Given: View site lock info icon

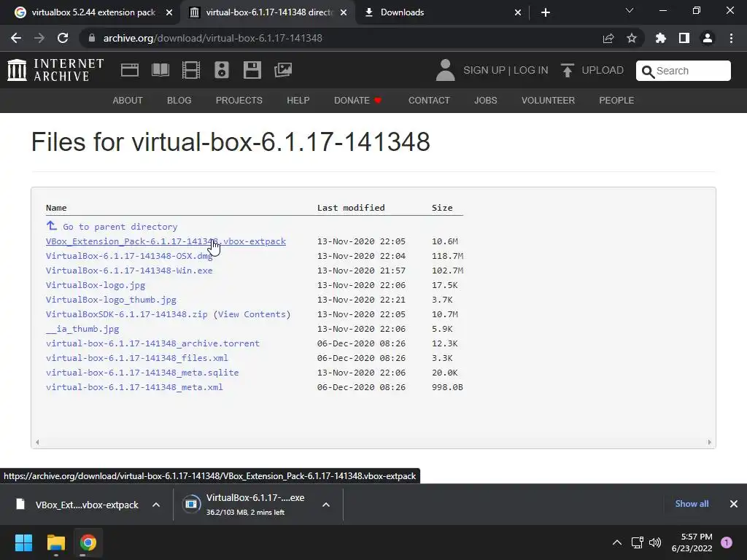Looking at the screenshot, I should click(92, 38).
